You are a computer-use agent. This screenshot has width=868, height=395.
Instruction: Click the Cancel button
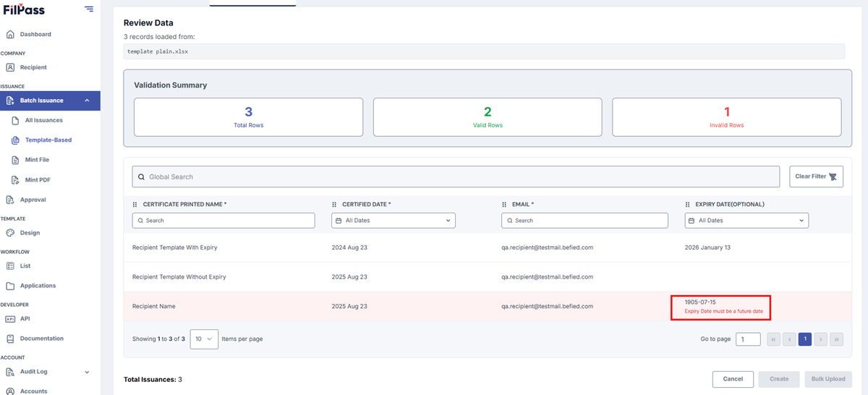(733, 379)
